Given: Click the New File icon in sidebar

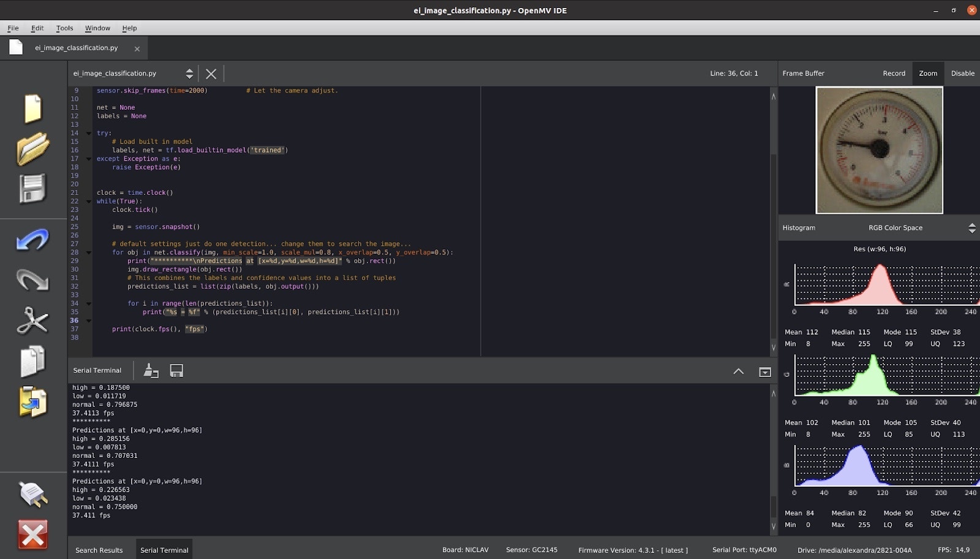Looking at the screenshot, I should (32, 109).
